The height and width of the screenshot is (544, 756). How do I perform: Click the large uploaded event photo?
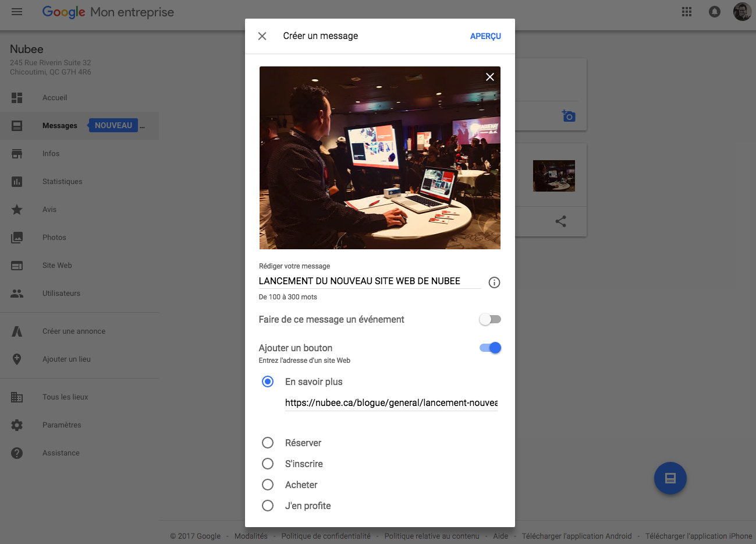(x=380, y=158)
